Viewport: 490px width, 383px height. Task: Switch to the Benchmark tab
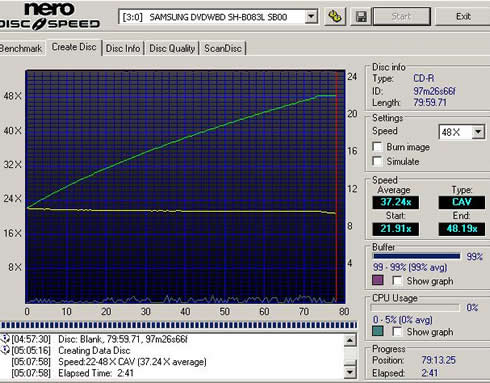pos(21,48)
